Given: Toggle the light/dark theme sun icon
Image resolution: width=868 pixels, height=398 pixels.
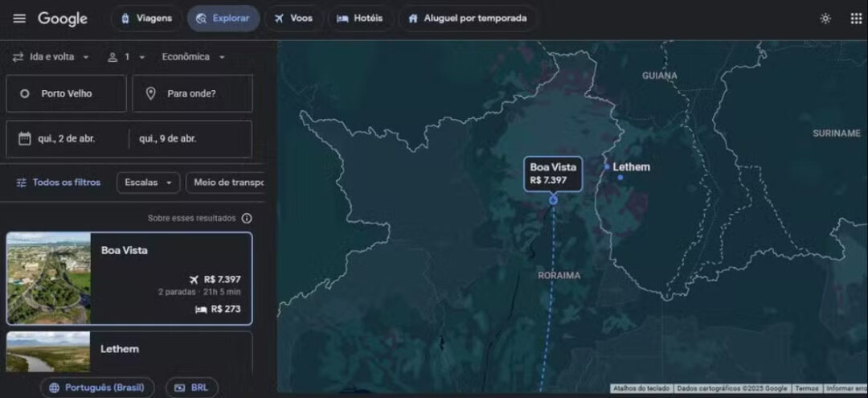Looking at the screenshot, I should [825, 18].
